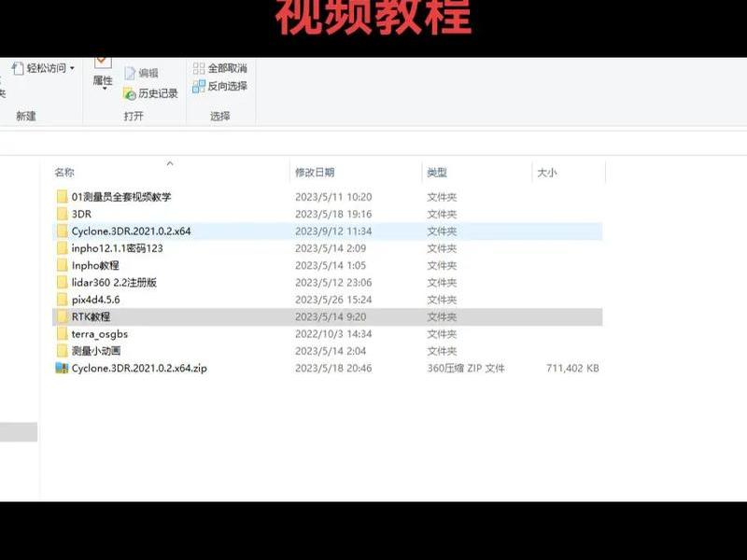Click the 编辑 document icon
The width and height of the screenshot is (747, 560).
tap(130, 73)
